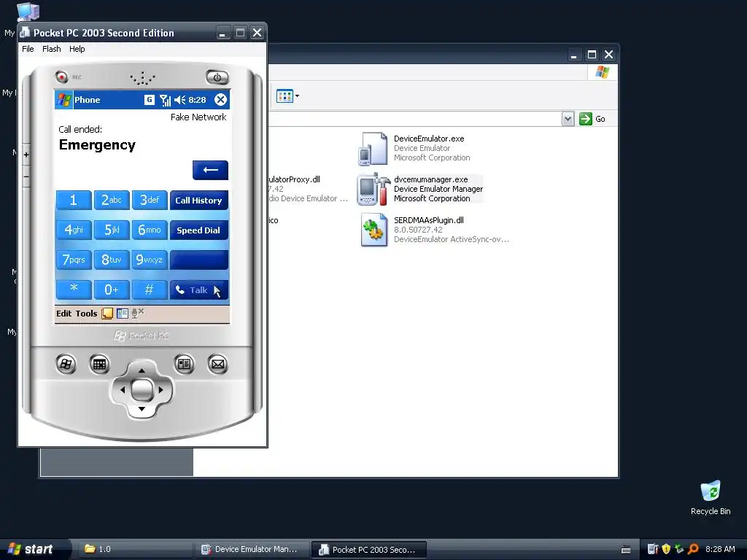Switch to the 1.0 folder taskbar button
Viewport: 747px width, 560px height.
point(133,549)
